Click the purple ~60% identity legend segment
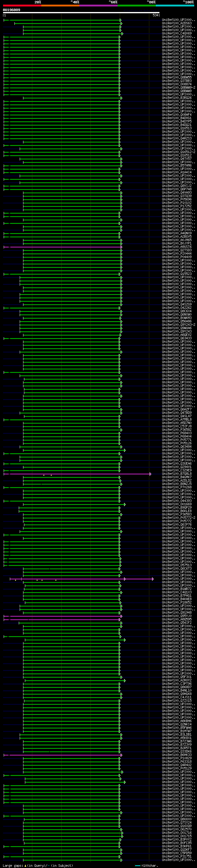197x868 pixels. 99,6
